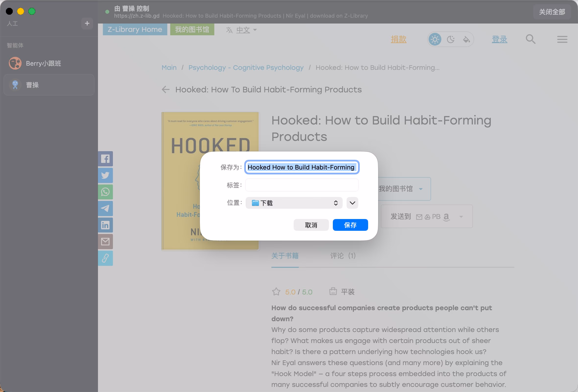
Task: Expand the save dialog with chevron button
Action: (x=352, y=203)
